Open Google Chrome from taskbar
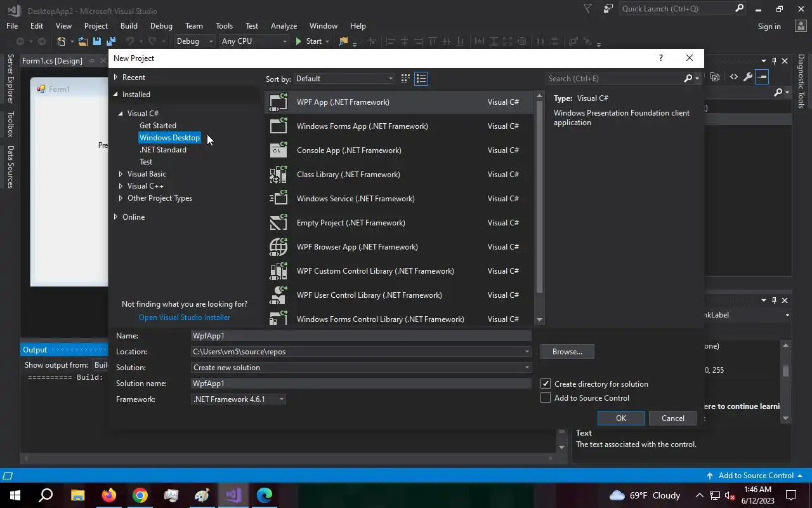This screenshot has width=812, height=508. pyautogui.click(x=140, y=495)
